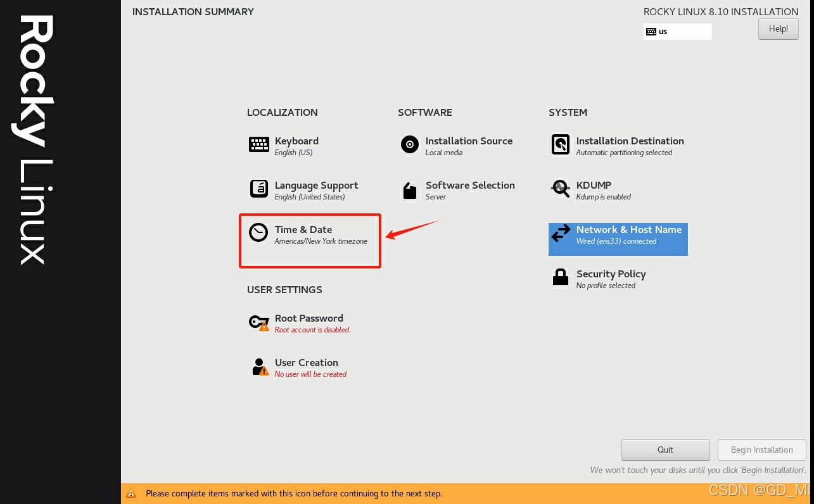
Task: Click 'English (US)' under Keyboard
Action: point(293,153)
